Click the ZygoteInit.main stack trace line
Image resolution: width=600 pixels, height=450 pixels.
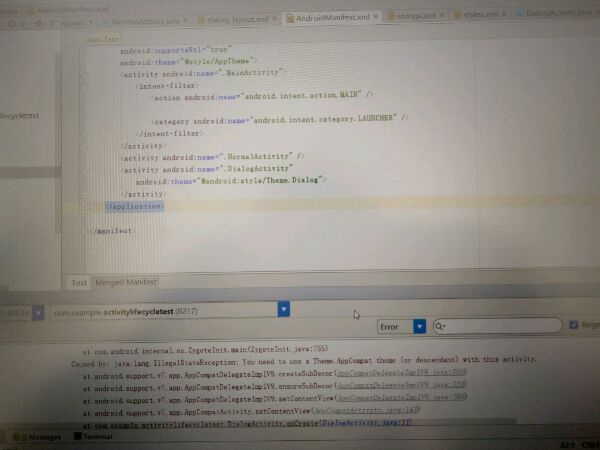tap(205, 350)
